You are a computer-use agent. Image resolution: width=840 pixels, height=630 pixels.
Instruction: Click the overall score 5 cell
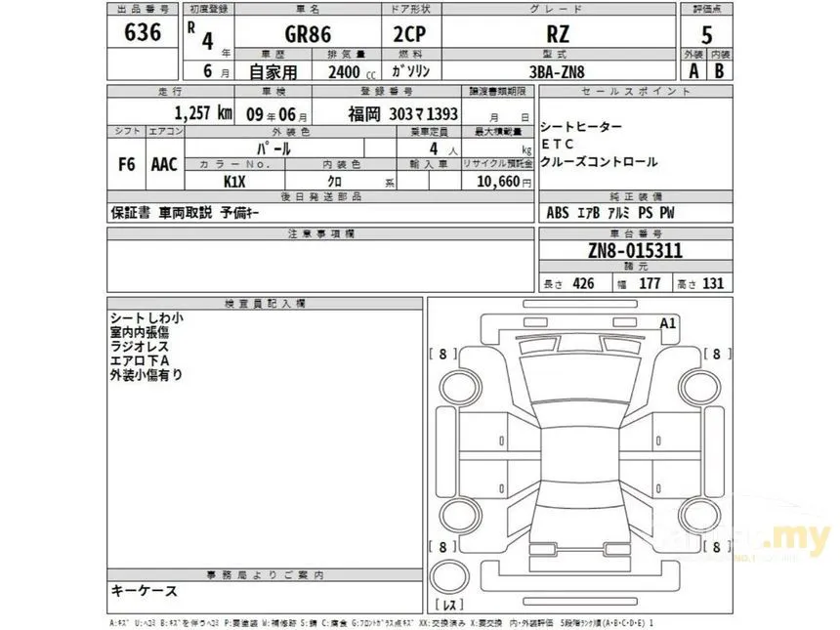706,35
